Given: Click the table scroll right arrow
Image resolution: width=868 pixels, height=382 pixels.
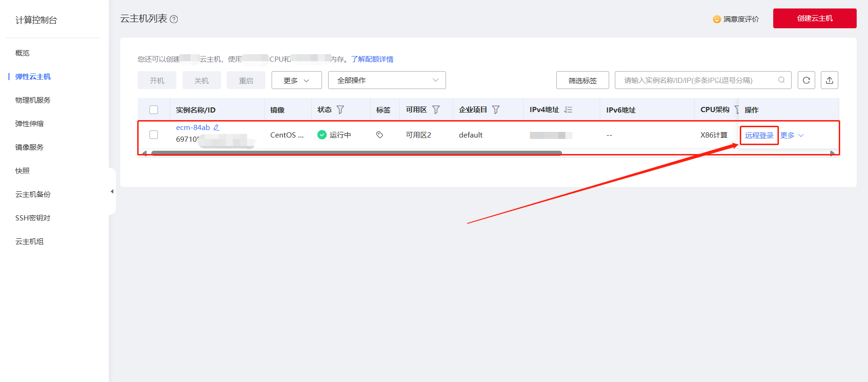Looking at the screenshot, I should click(832, 154).
